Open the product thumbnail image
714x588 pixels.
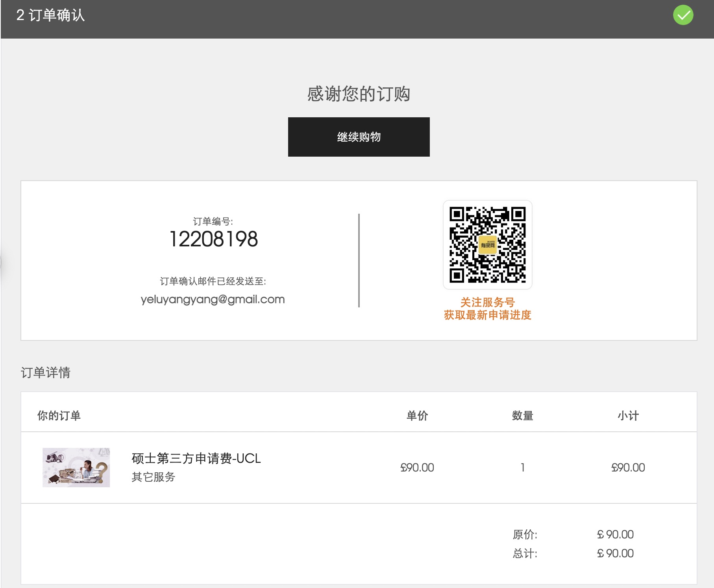click(76, 467)
